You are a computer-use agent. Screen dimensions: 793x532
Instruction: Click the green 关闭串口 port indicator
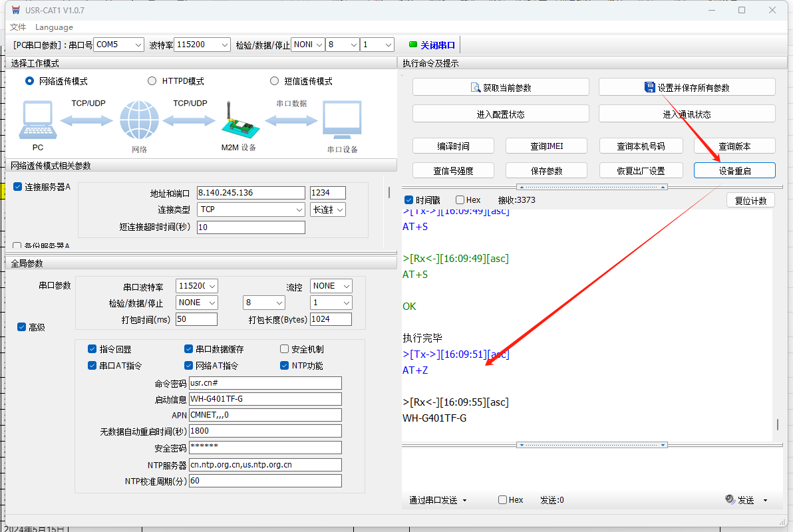tap(432, 45)
